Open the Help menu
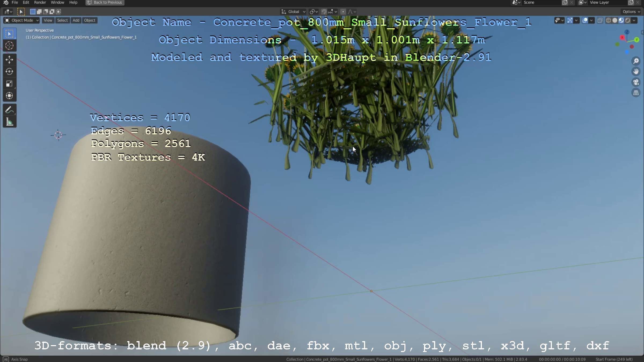644x362 pixels. 73,2
